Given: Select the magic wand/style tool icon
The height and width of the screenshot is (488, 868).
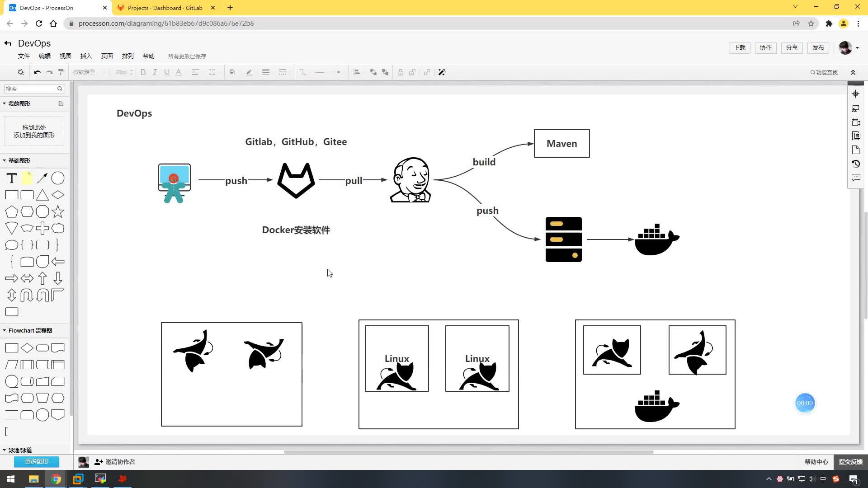Looking at the screenshot, I should pos(442,72).
